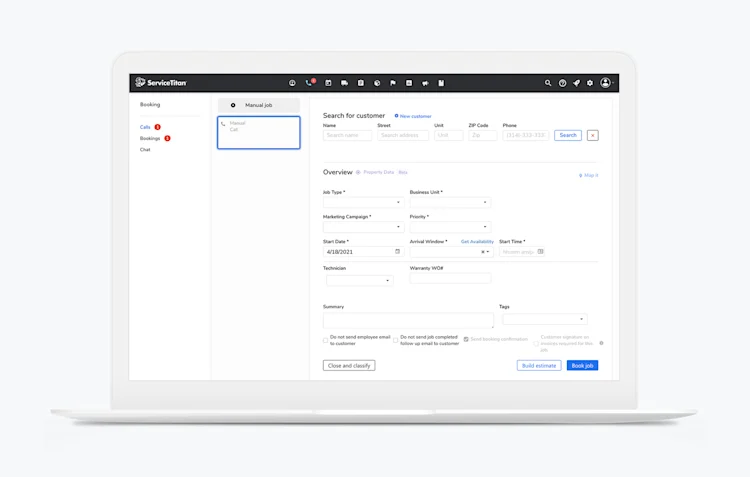This screenshot has height=477, width=750.
Task: Click the New customer link
Action: pos(413,116)
